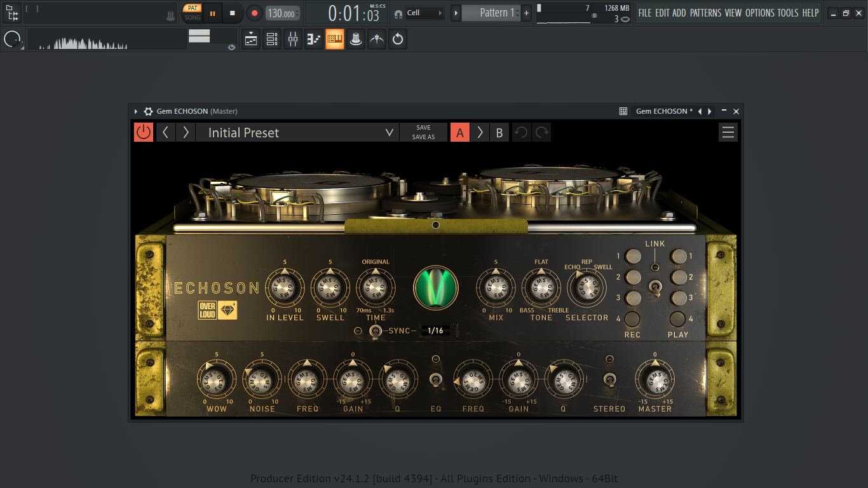Flip the EQ toggle switch

[x=435, y=380]
